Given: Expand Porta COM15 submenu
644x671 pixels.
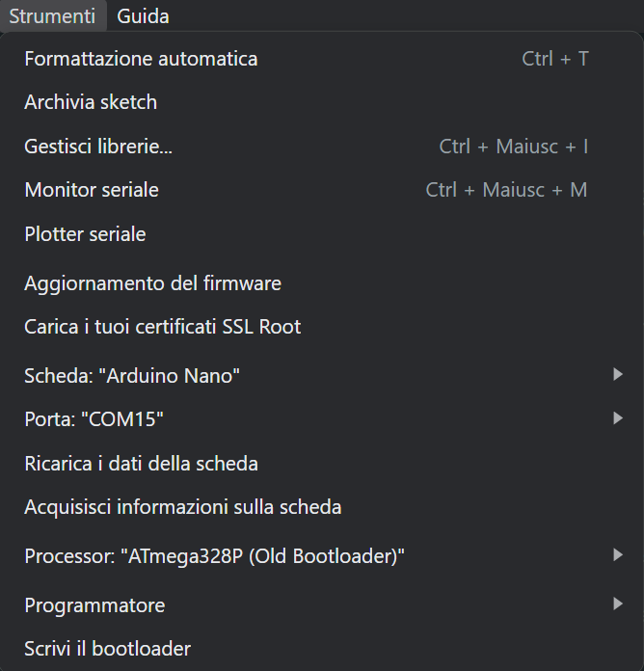Looking at the screenshot, I should [x=94, y=419].
